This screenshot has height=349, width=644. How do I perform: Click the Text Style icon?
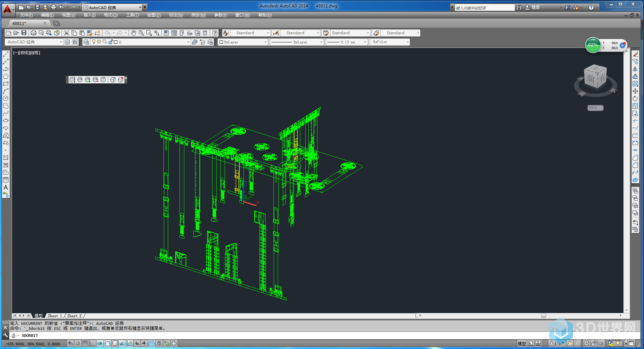coord(226,33)
